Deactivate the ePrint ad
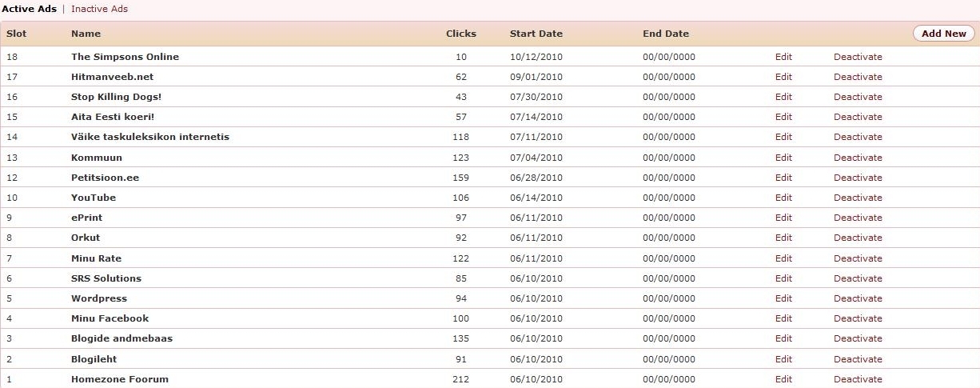The width and height of the screenshot is (980, 388). coord(858,218)
